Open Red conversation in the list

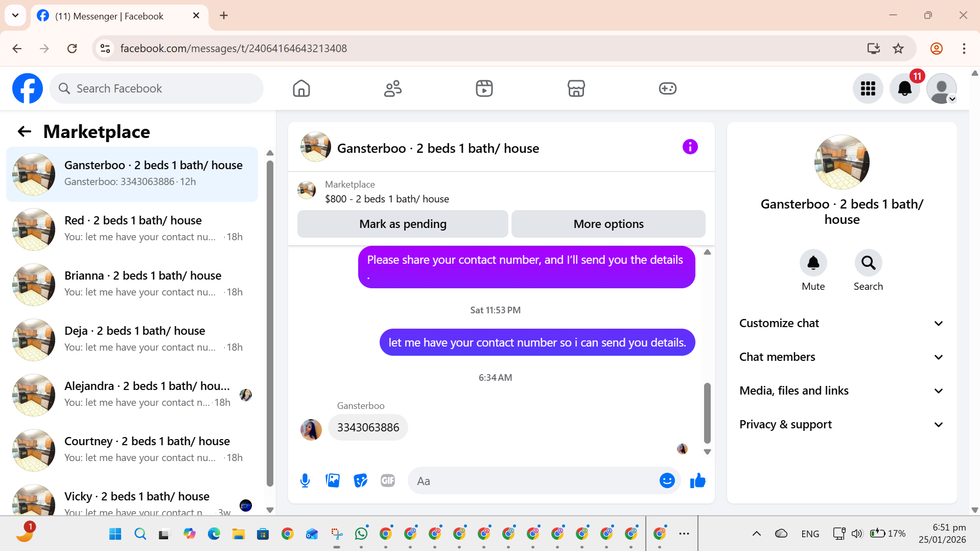[x=132, y=229]
